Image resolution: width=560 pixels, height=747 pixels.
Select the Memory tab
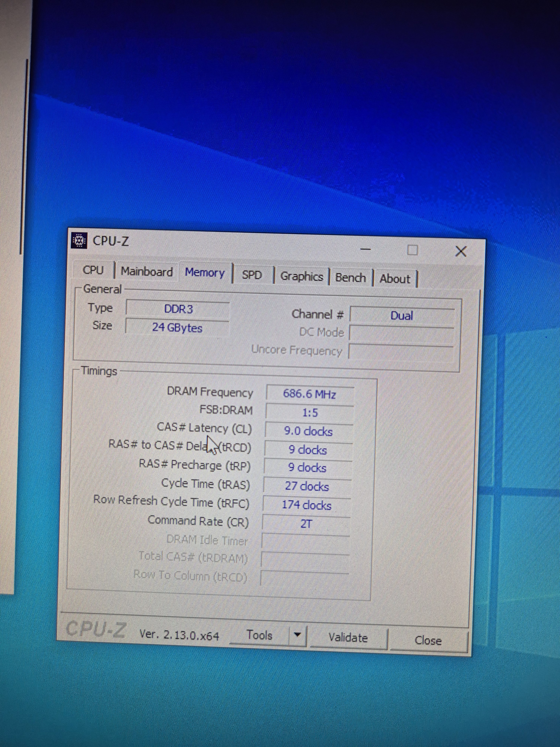pyautogui.click(x=205, y=272)
